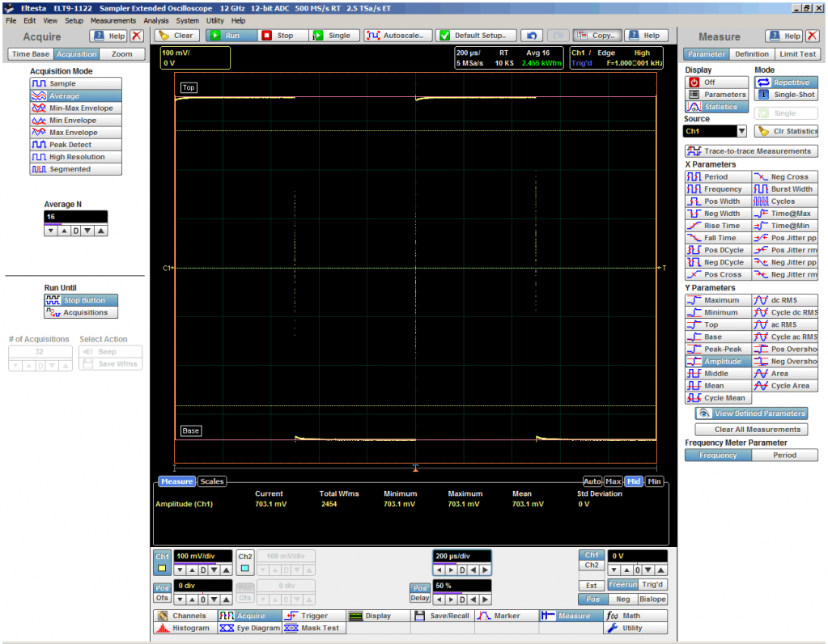
Task: Click the yellow Ch1 color swatch
Action: click(x=162, y=570)
